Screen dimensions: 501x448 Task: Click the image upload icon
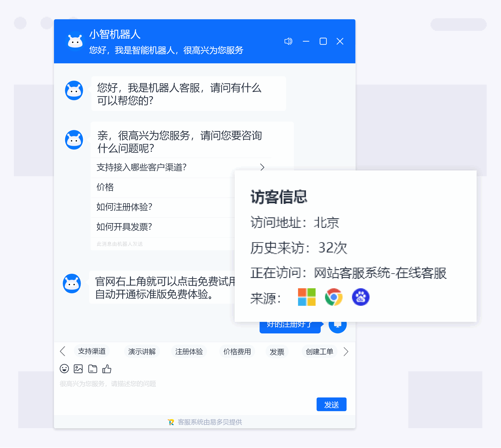pyautogui.click(x=78, y=369)
